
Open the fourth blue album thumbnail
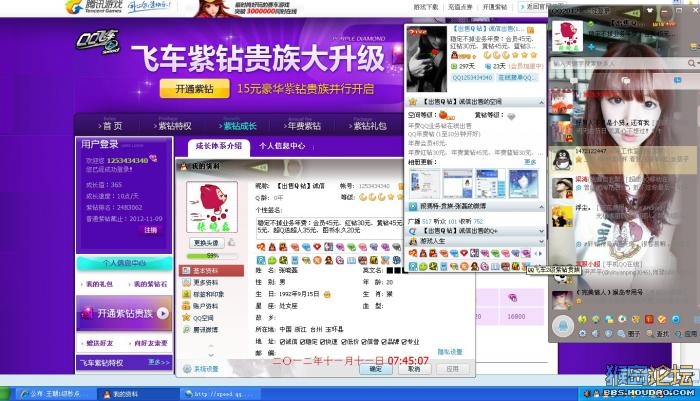pos(523,184)
